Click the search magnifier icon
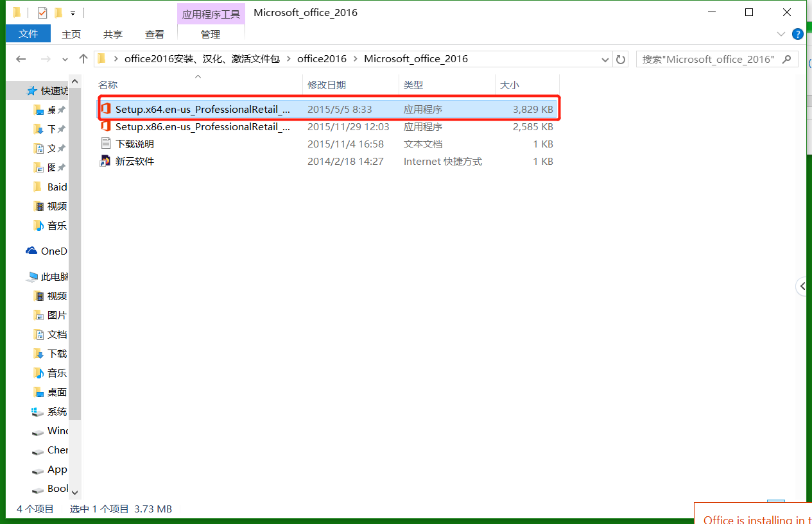Screen dimensions: 812x524 point(788,59)
